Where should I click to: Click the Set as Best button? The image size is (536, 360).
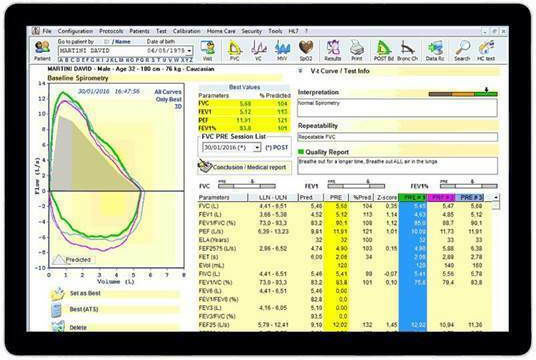[85, 293]
